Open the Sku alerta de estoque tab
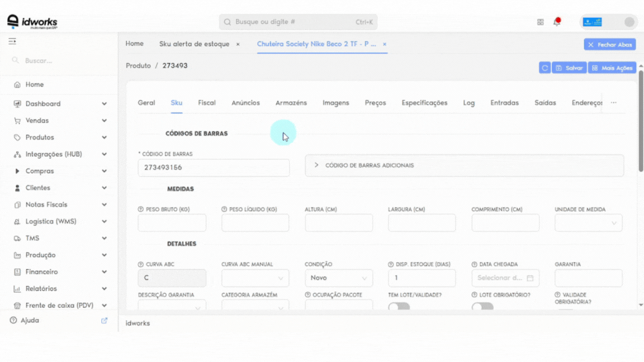 click(x=195, y=44)
